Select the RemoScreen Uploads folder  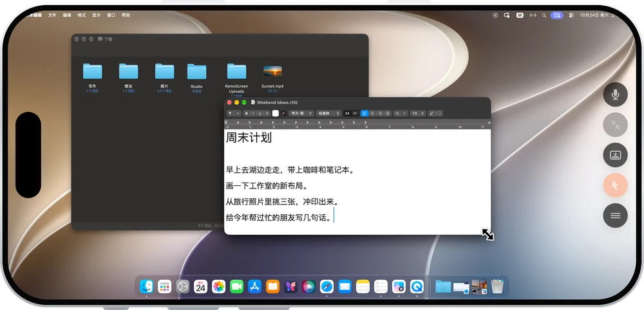(x=236, y=71)
